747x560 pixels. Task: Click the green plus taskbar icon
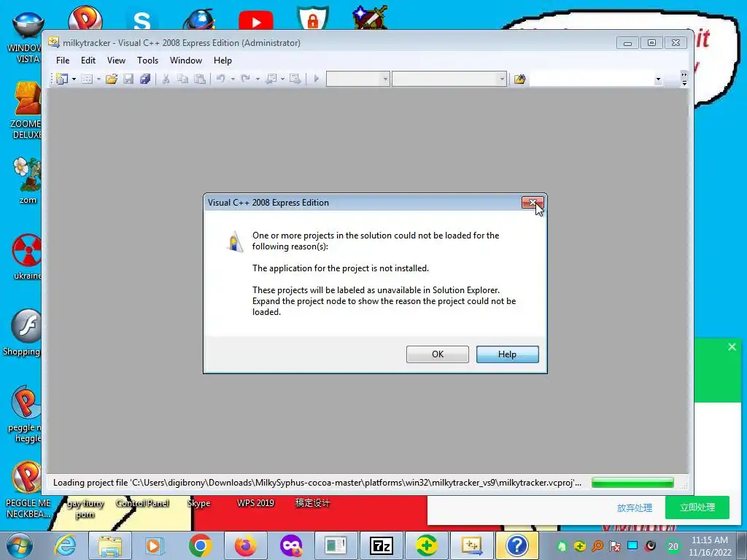(x=426, y=545)
